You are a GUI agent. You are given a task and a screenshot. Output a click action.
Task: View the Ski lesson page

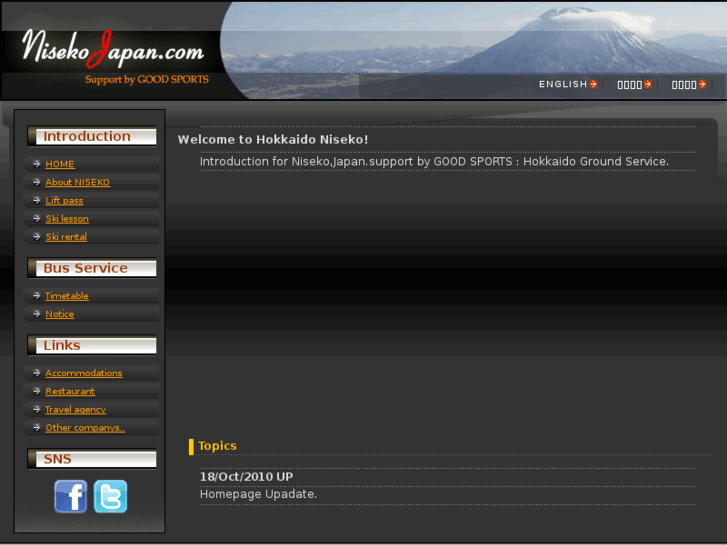[67, 218]
